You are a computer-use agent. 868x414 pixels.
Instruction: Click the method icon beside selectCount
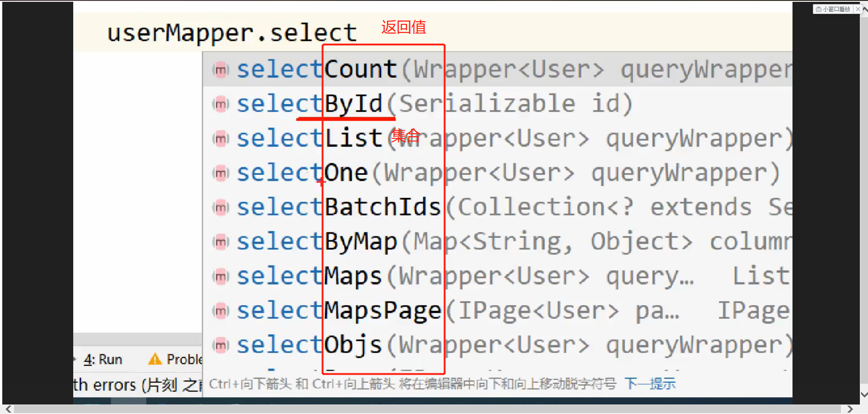pyautogui.click(x=221, y=70)
